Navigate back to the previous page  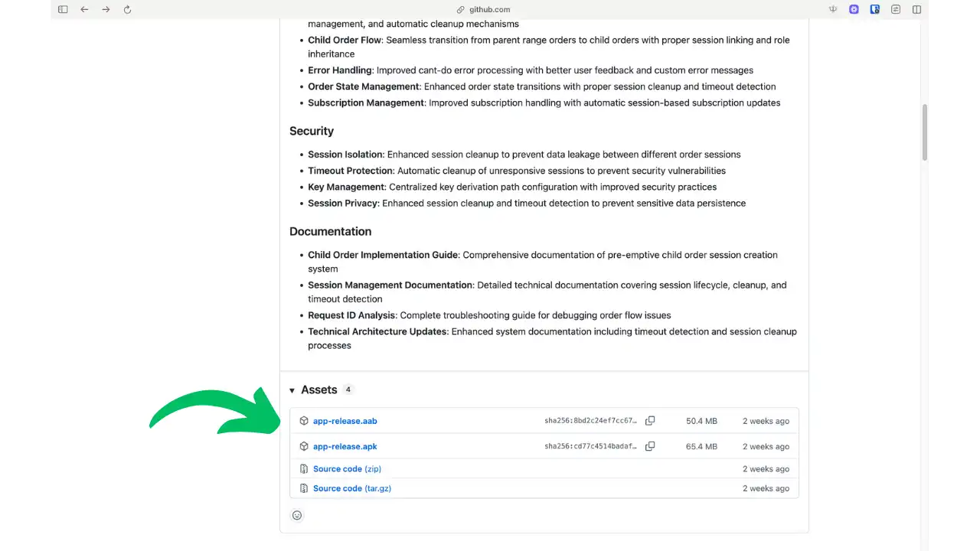pos(84,9)
